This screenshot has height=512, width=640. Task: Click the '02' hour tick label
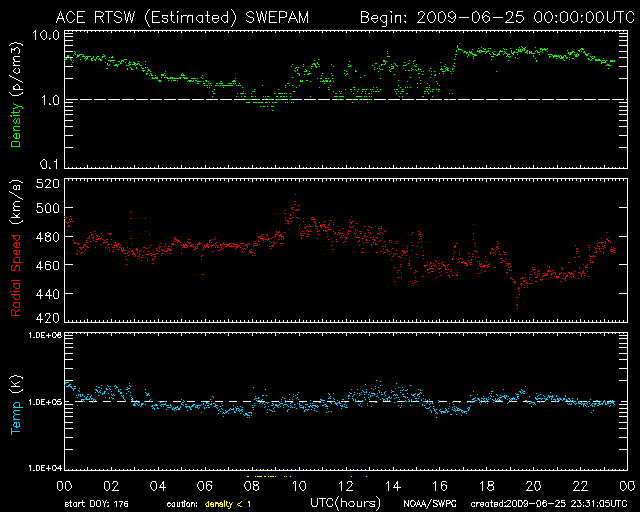[x=111, y=486]
